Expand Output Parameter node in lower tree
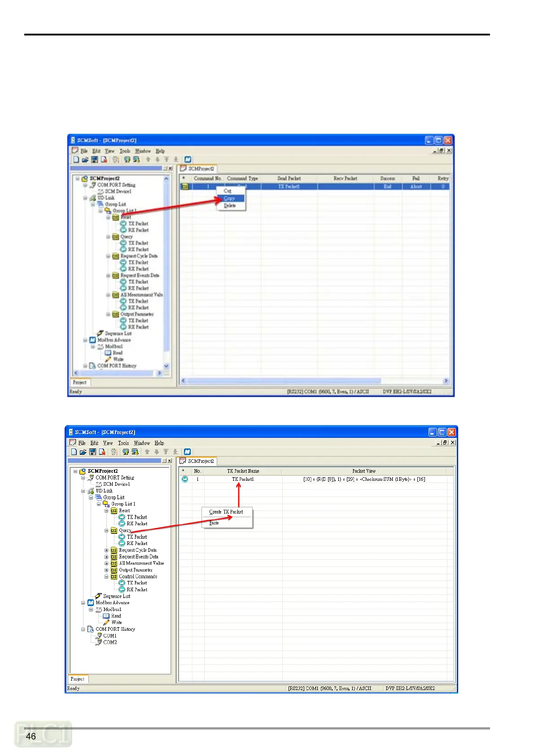This screenshot has height=756, width=534. point(106,570)
